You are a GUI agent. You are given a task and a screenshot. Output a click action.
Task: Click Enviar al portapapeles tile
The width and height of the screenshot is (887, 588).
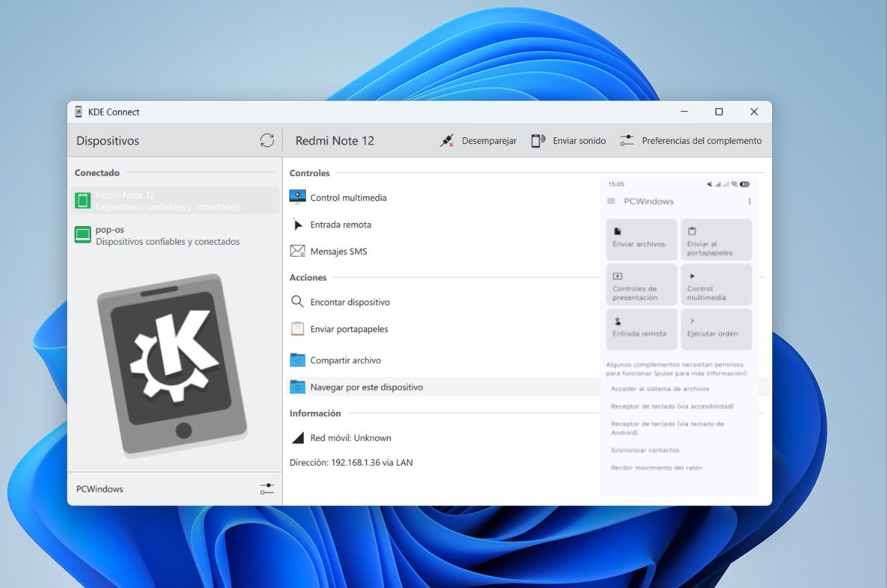point(716,239)
